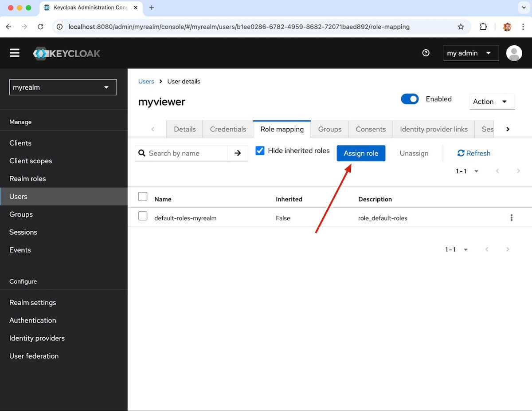Click the Name column header
Image resolution: width=532 pixels, height=411 pixels.
pyautogui.click(x=163, y=199)
